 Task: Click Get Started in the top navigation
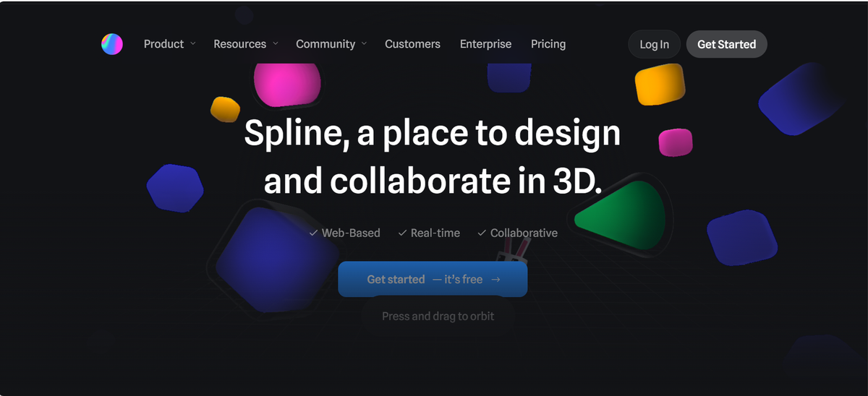tap(726, 44)
